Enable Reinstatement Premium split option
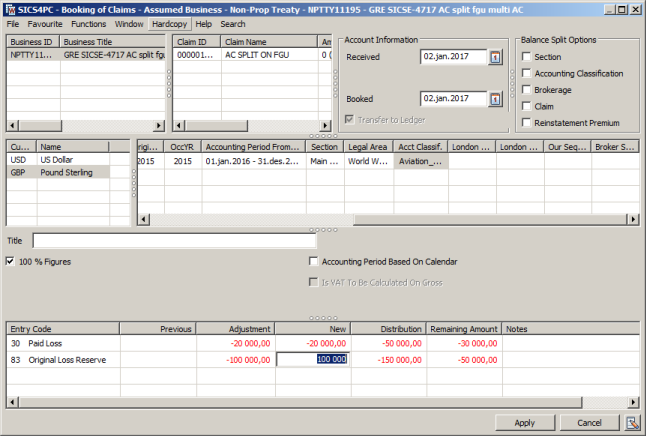The height and width of the screenshot is (436, 646). click(x=526, y=122)
